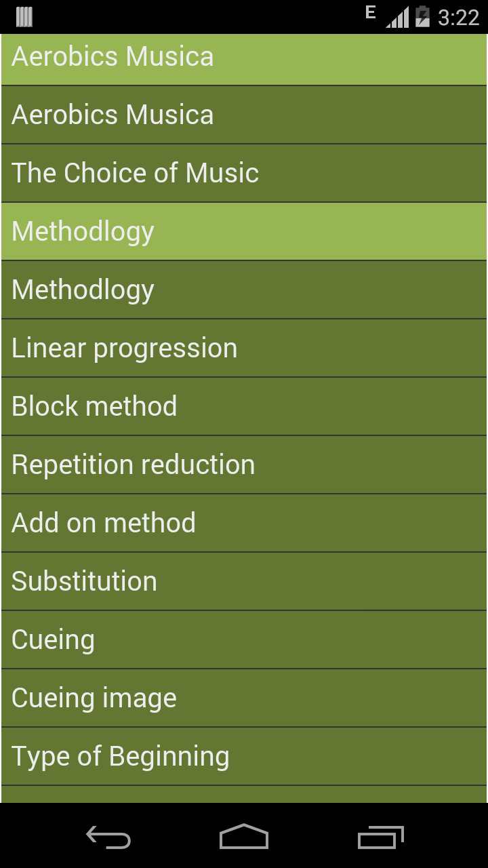Open the Linear progression topic
Image resolution: width=488 pixels, height=868 pixels.
tap(244, 349)
